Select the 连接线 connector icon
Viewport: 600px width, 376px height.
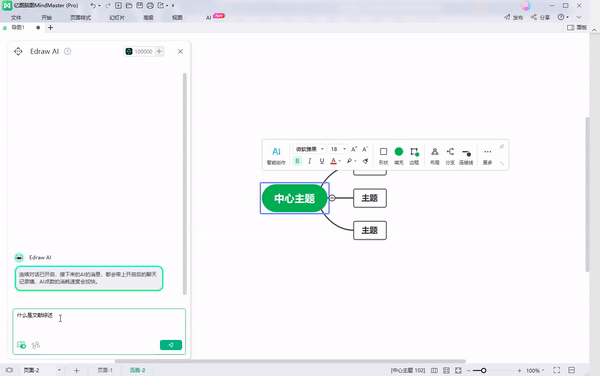point(466,155)
